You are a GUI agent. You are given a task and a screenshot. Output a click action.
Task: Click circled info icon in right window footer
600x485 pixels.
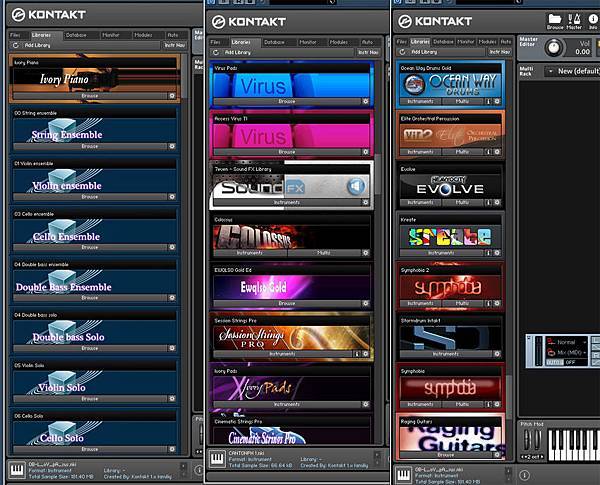(525, 475)
